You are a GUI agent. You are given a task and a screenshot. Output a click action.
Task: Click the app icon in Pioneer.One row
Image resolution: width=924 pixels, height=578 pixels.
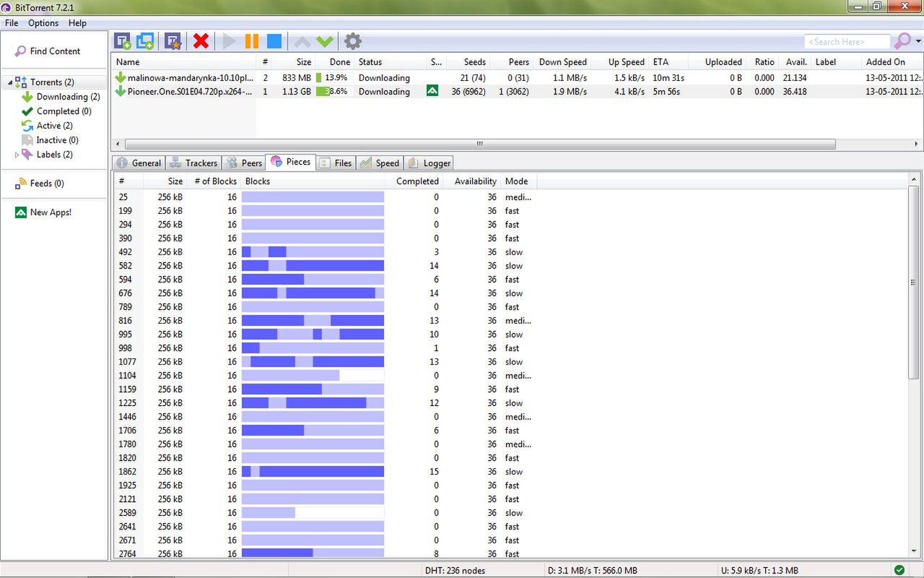pyautogui.click(x=432, y=92)
